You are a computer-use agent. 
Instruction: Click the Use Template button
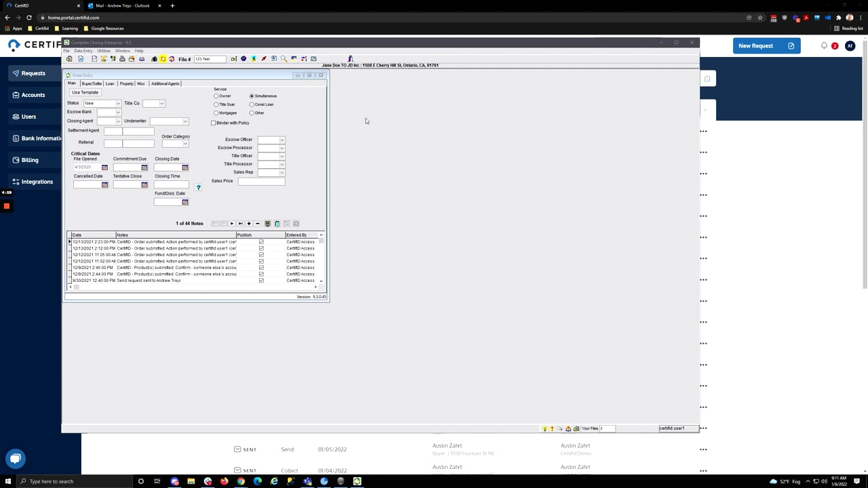(85, 92)
